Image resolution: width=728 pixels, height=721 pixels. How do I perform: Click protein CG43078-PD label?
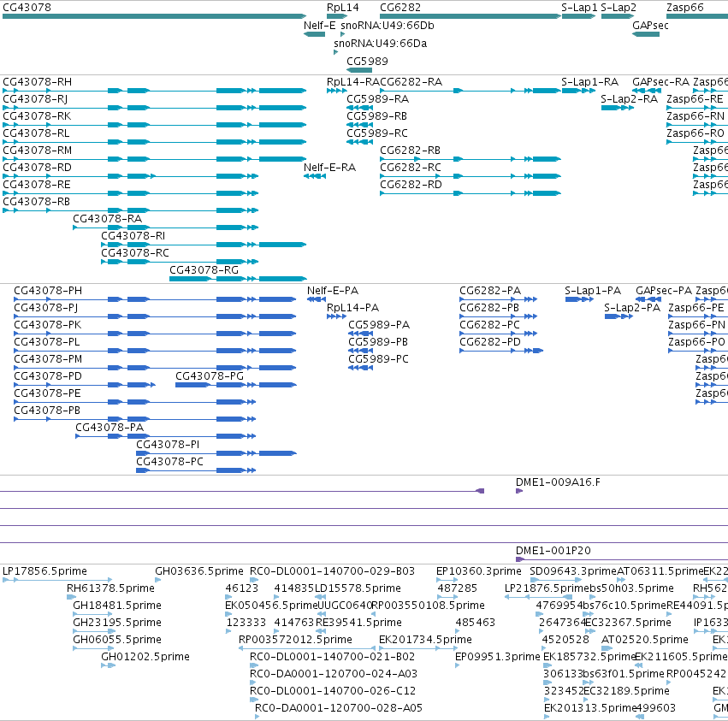[48, 376]
